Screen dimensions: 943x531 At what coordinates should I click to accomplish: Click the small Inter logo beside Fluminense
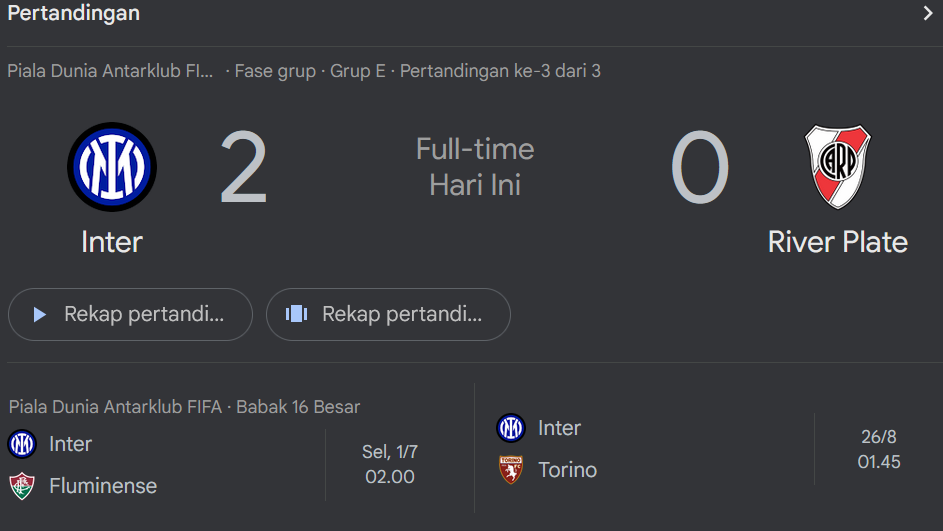(22, 444)
